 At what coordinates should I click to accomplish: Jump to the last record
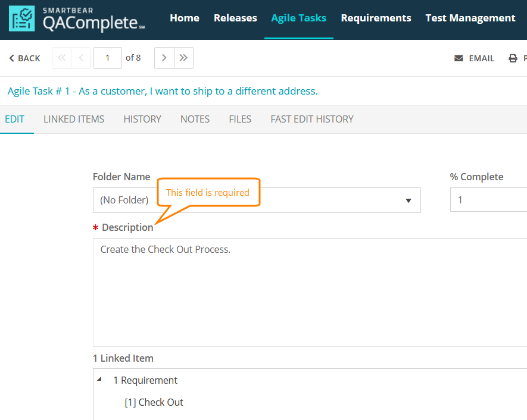tap(183, 58)
